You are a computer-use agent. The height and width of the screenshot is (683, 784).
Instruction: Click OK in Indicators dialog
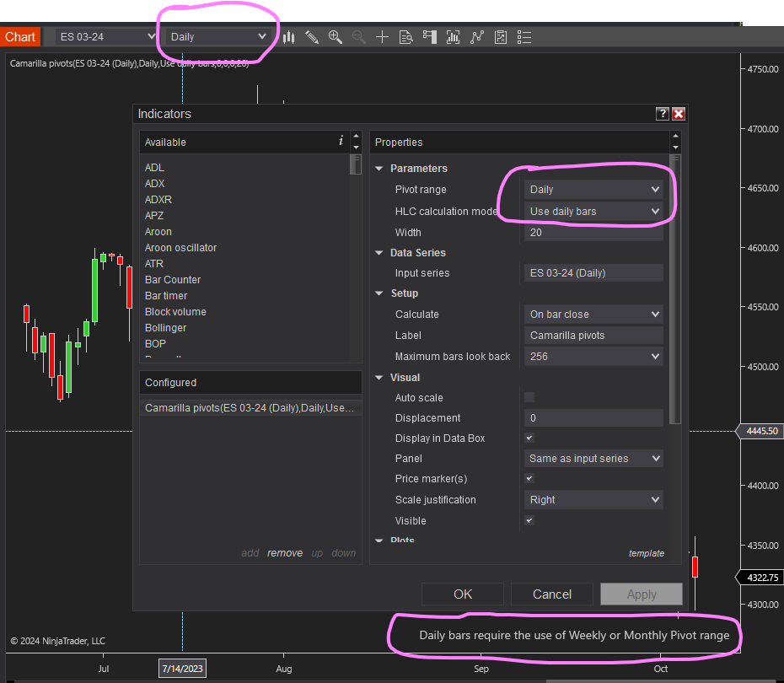click(463, 594)
